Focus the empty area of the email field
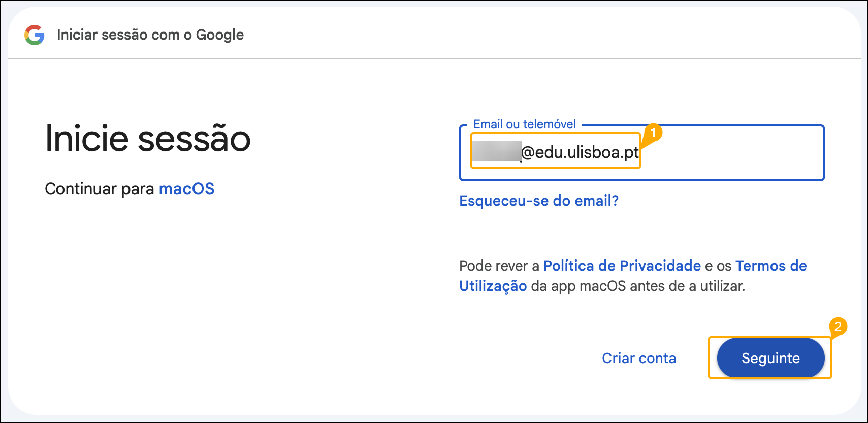The height and width of the screenshot is (423, 868). click(x=731, y=152)
